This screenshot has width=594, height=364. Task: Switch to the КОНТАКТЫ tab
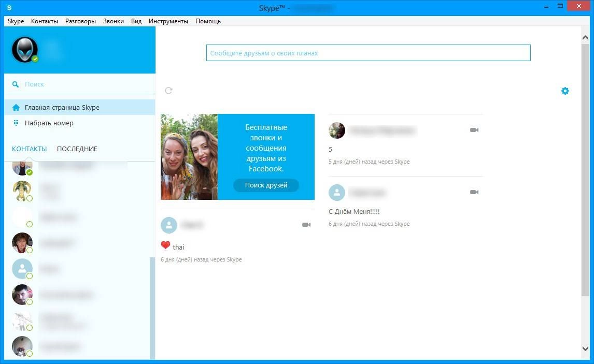(29, 149)
